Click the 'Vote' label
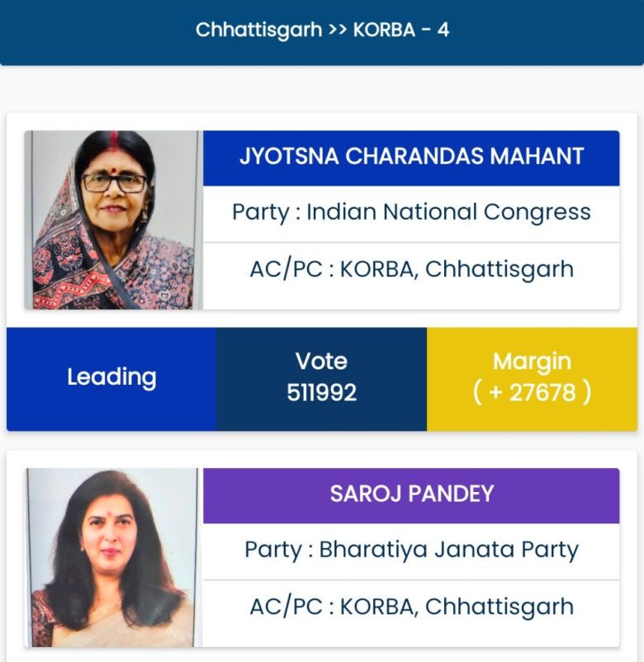 click(x=321, y=362)
